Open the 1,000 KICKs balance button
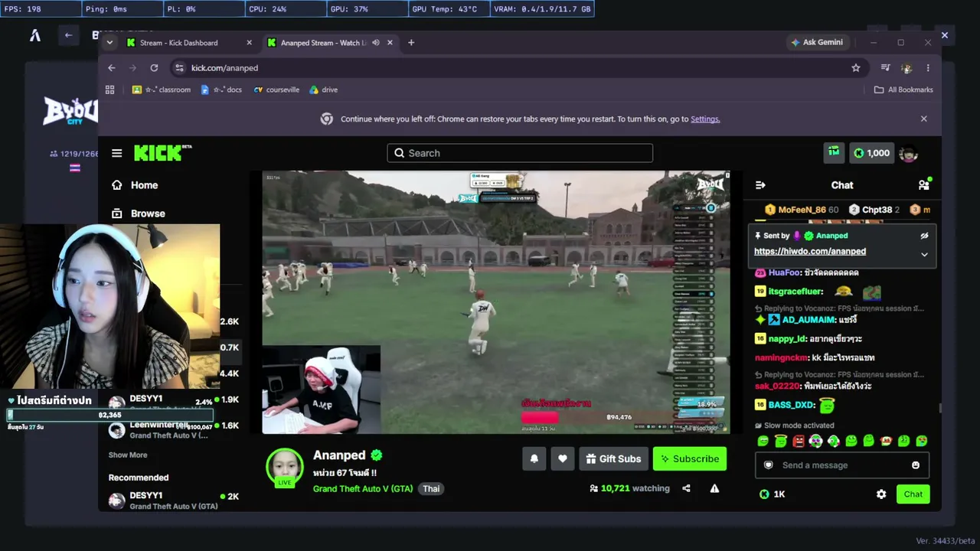This screenshot has height=551, width=980. [871, 153]
